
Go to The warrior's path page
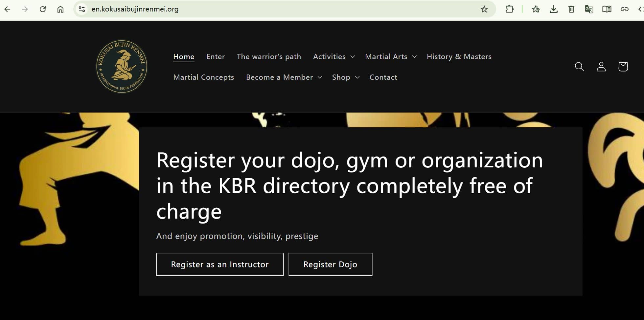(x=269, y=56)
